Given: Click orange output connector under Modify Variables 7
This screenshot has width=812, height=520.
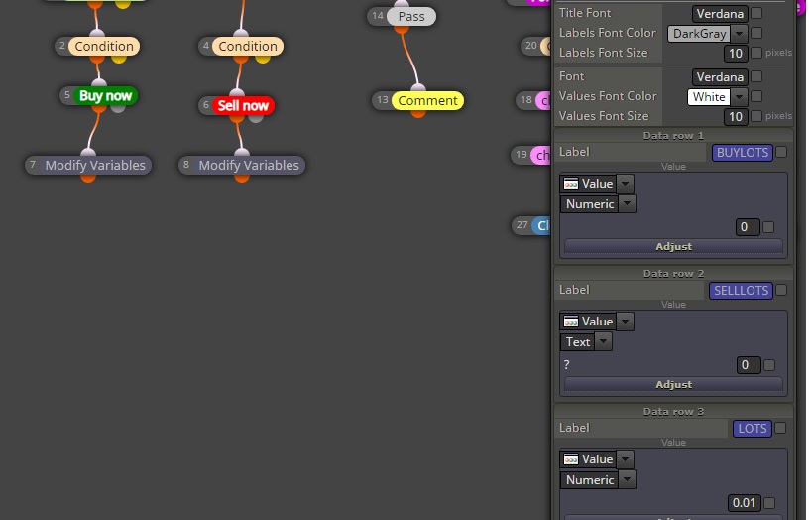Looking at the screenshot, I should coord(88,178).
